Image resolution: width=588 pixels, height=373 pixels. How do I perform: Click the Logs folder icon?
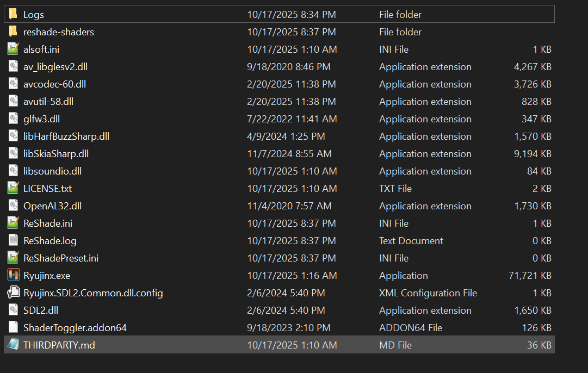point(13,14)
